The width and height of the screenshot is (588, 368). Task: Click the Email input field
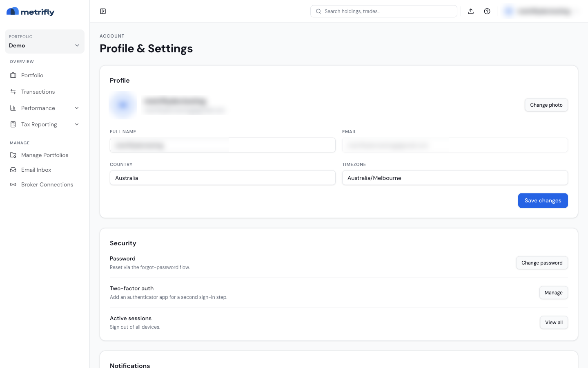coord(455,145)
